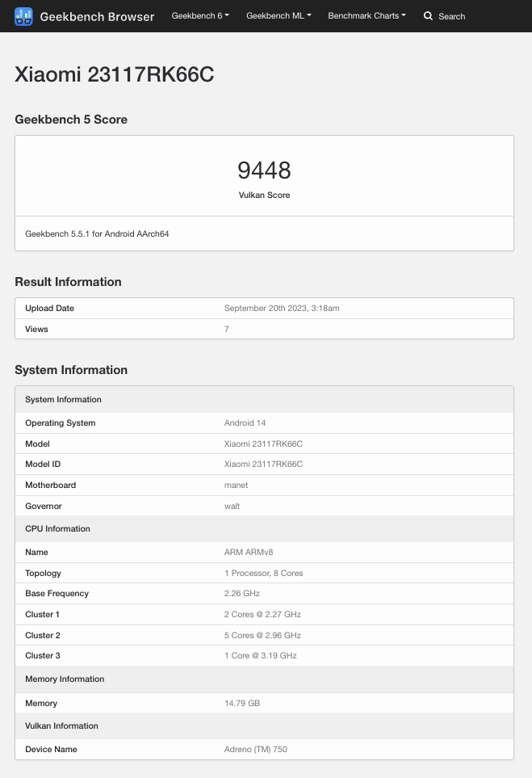Click the Governor walt value
Screen dimensions: 532x778
pos(232,506)
